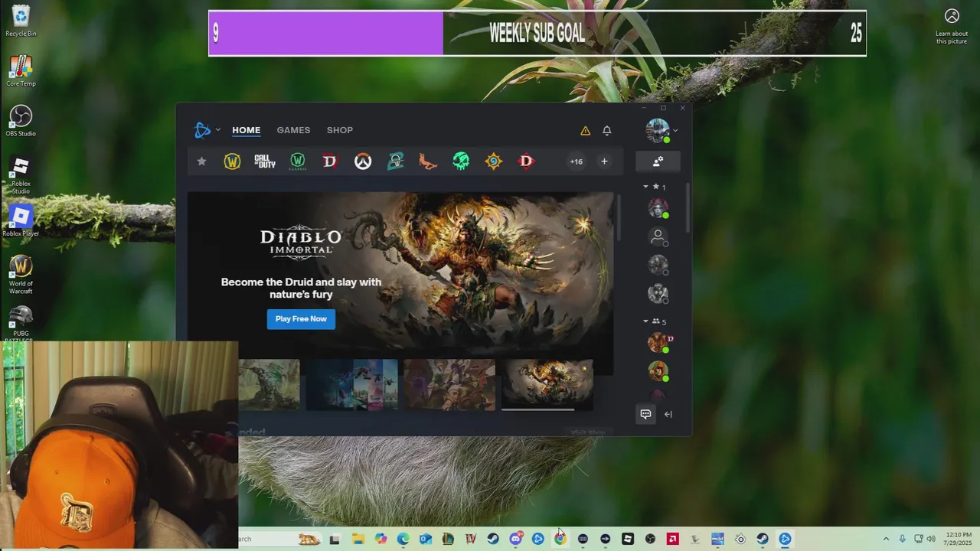Select the offline friend with the silhouette avatar
This screenshot has width=980, height=551.
(x=658, y=236)
